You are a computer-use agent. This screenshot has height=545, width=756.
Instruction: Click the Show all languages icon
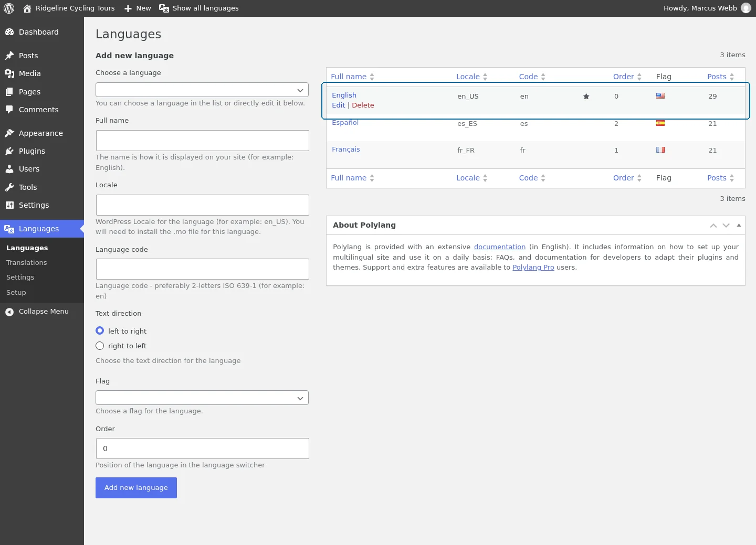coord(164,8)
